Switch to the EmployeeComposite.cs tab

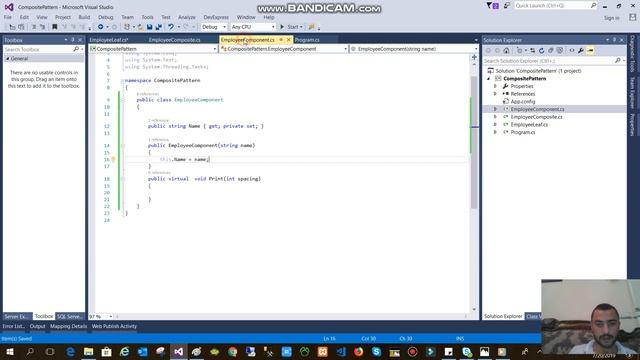tap(174, 40)
